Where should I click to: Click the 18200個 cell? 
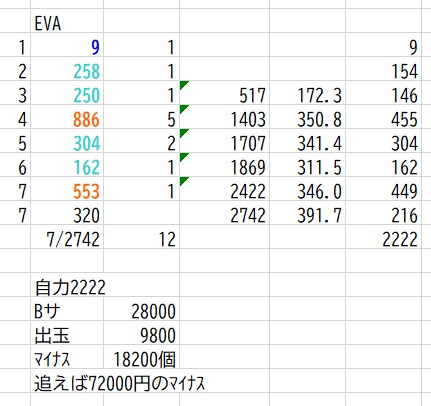click(141, 359)
